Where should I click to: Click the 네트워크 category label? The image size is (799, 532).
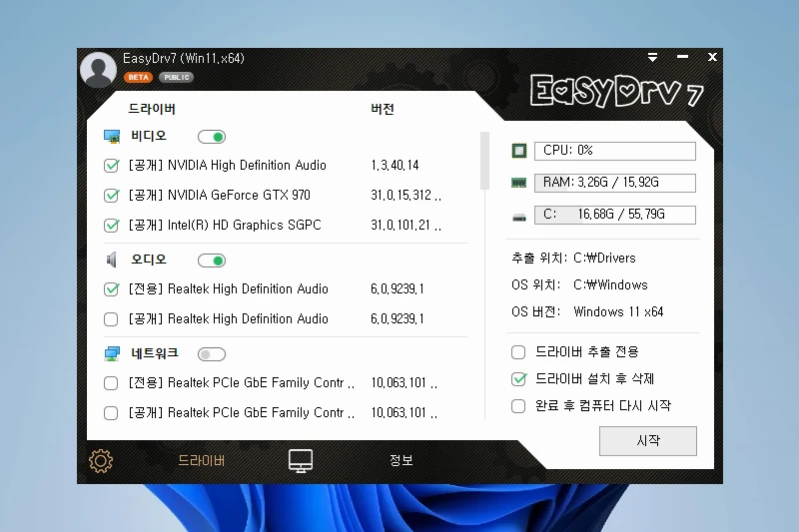tap(155, 353)
